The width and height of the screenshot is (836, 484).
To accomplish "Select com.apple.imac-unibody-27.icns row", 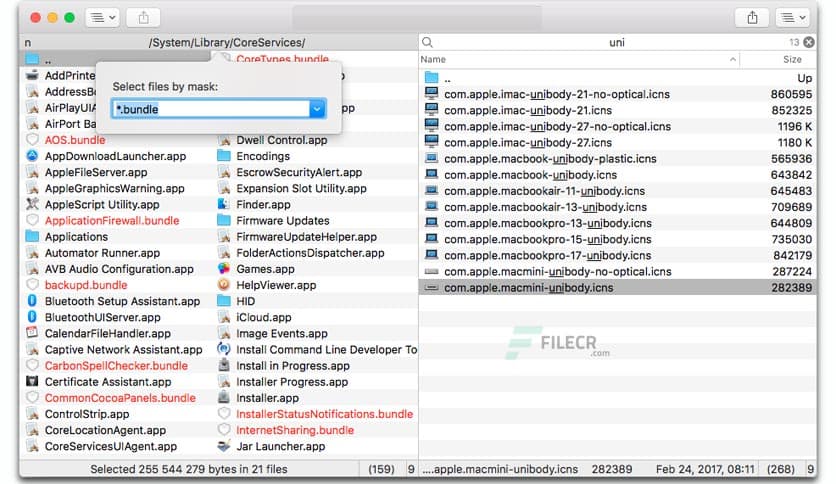I will [x=617, y=142].
